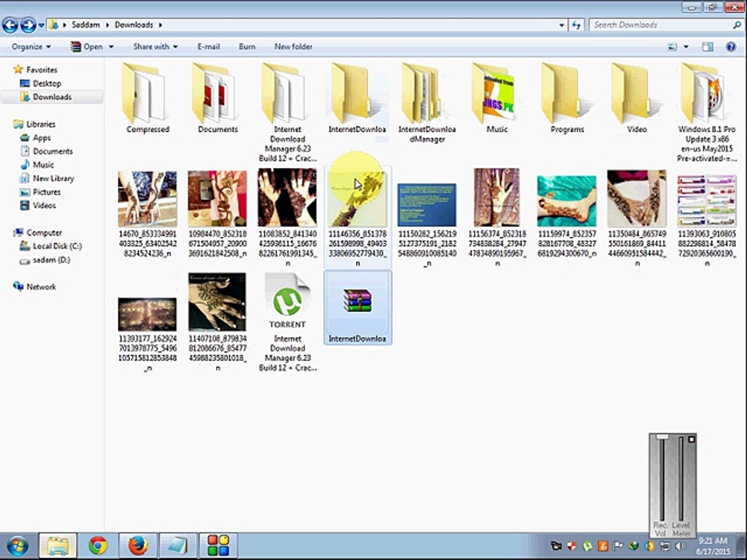Select the Programs folder

pyautogui.click(x=567, y=99)
